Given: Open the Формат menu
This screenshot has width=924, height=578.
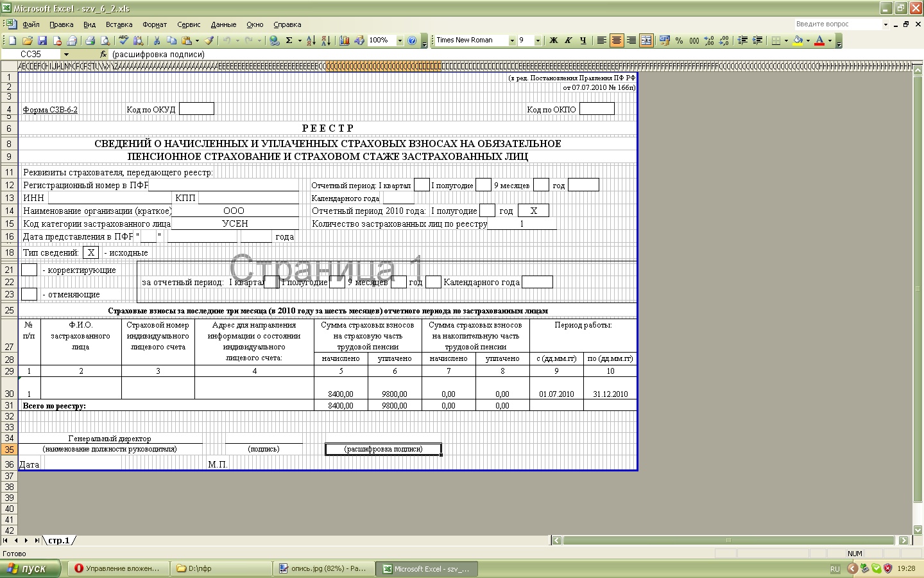Looking at the screenshot, I should tap(154, 24).
